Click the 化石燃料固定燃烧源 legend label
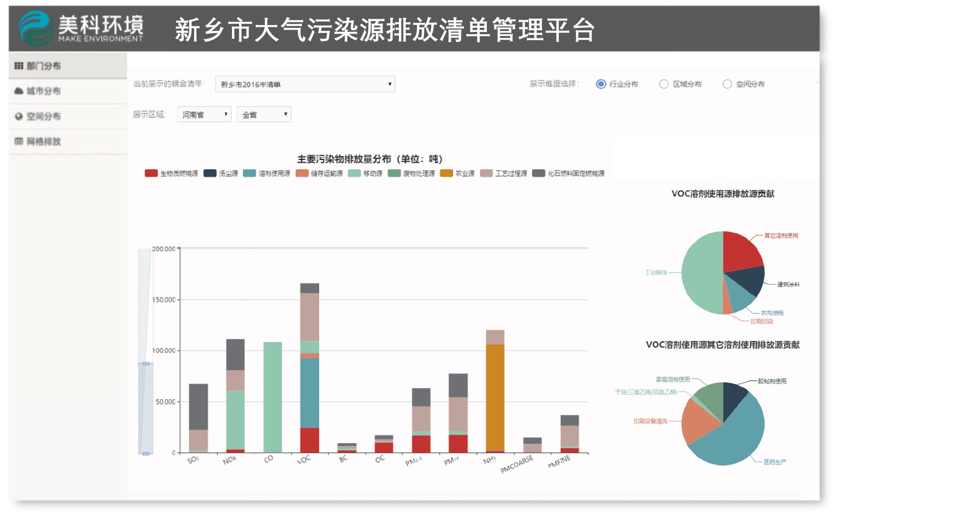This screenshot has height=513, width=980. (576, 173)
